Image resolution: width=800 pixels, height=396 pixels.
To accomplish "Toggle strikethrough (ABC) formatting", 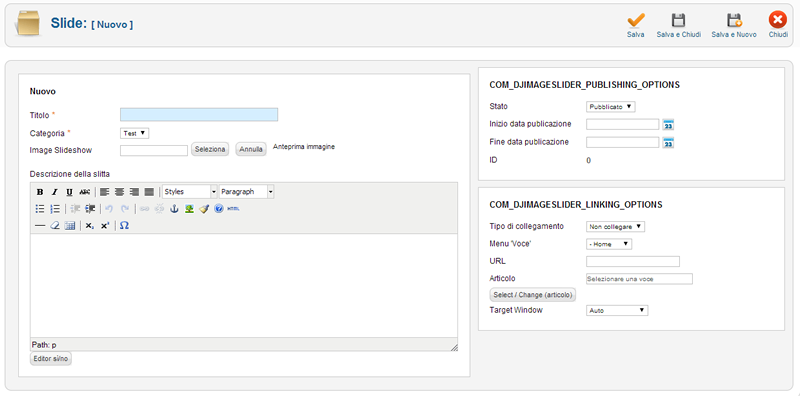I will pos(84,192).
